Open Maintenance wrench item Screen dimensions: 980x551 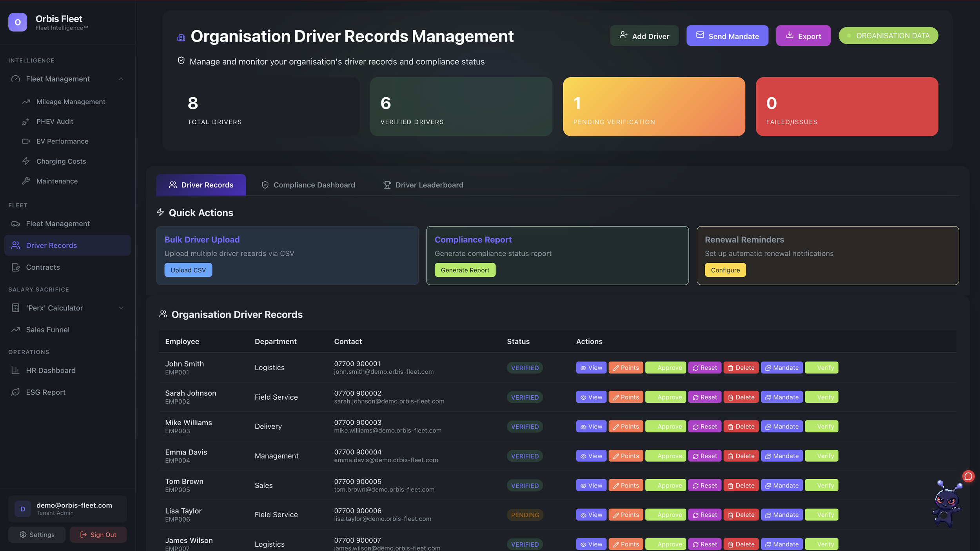point(57,181)
